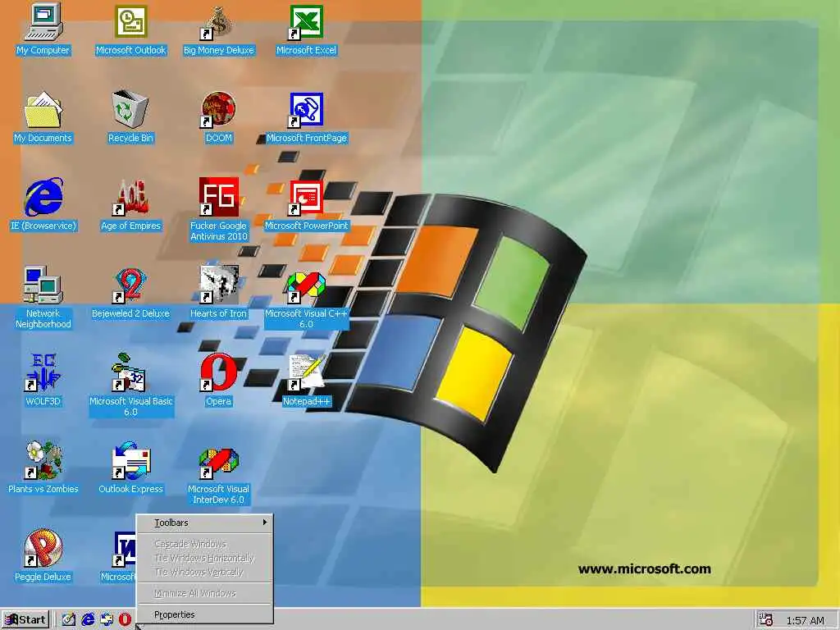Click the Toolbars submenu arrow

pos(265,523)
